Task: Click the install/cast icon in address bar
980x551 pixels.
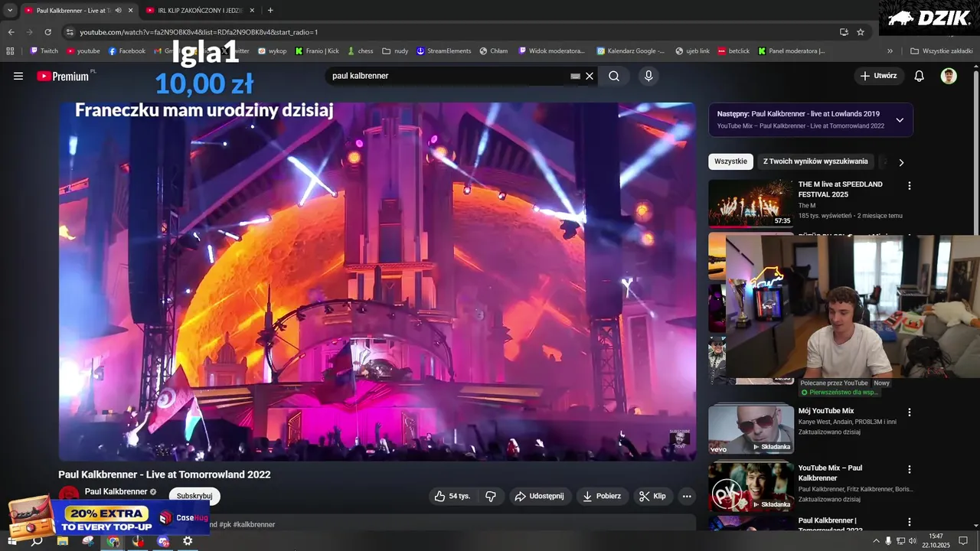Action: tap(844, 32)
